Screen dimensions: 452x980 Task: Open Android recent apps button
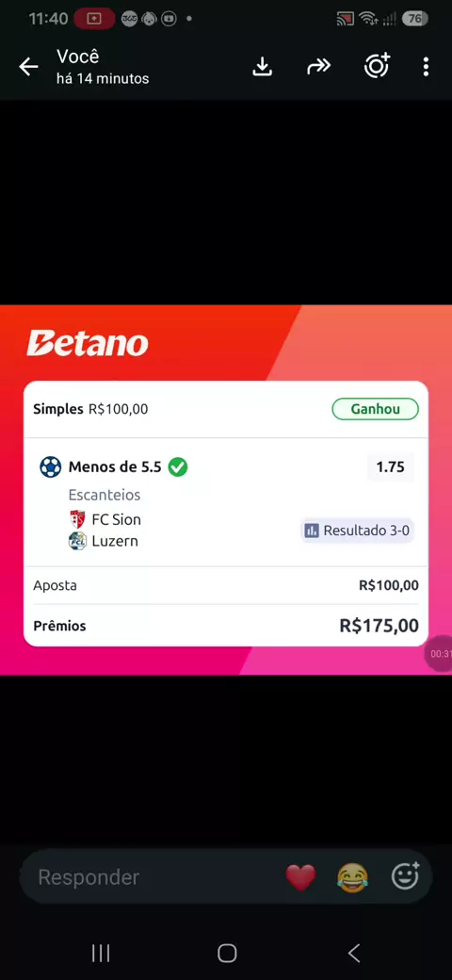(101, 953)
